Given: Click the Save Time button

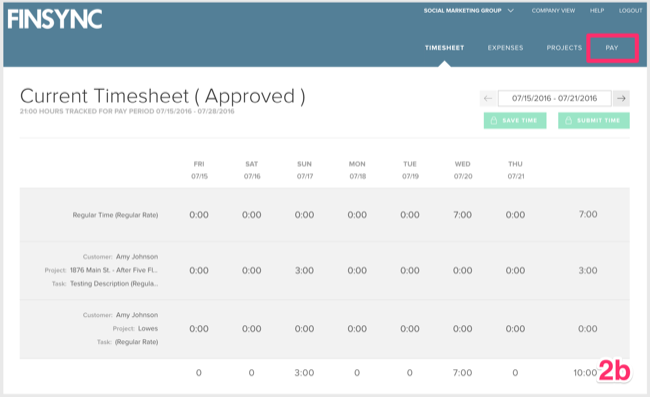Looking at the screenshot, I should pos(515,121).
